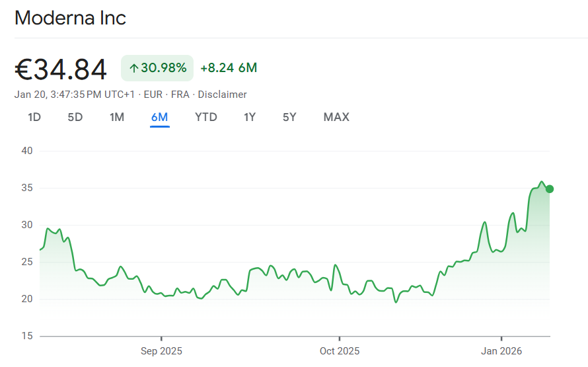Click the €34.84 price value
588x367 pixels.
click(61, 69)
